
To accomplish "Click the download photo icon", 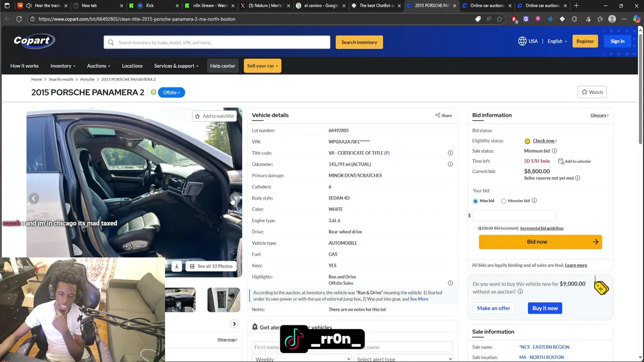I will [177, 266].
